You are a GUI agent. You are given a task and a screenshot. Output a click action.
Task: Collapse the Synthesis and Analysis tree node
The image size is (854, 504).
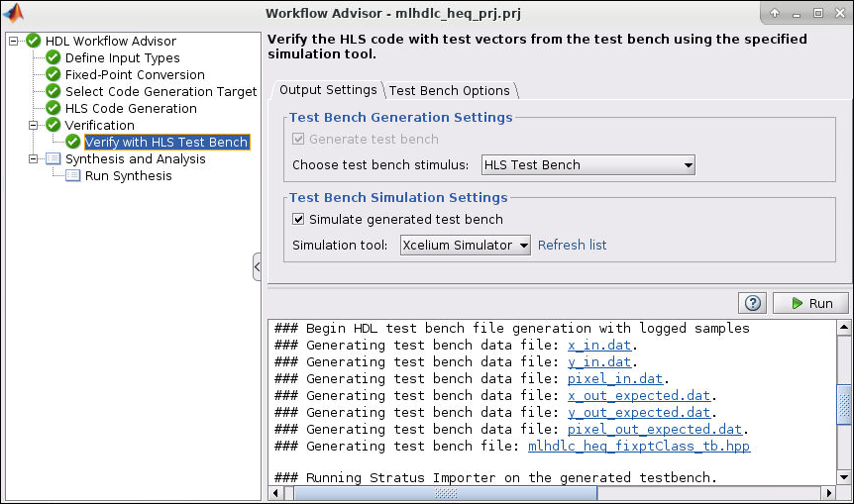34,159
